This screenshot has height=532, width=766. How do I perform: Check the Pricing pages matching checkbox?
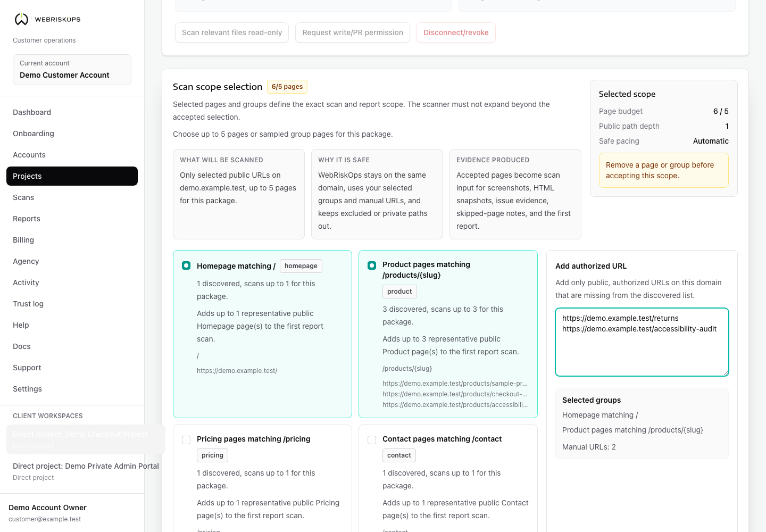click(186, 440)
